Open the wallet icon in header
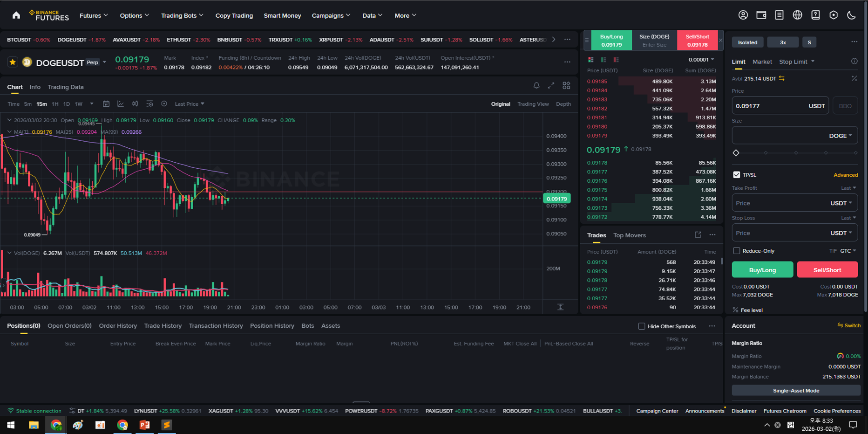The width and height of the screenshot is (868, 434). [x=761, y=15]
